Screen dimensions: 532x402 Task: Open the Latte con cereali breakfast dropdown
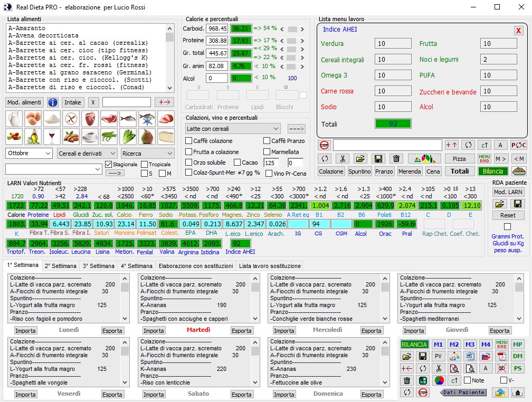233,129
